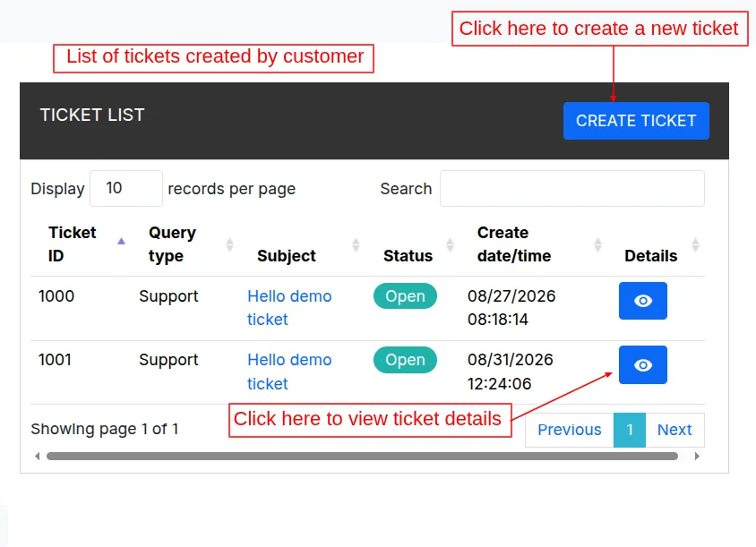Click the Showing page 1 of 1 text
756x547 pixels.
click(x=105, y=429)
